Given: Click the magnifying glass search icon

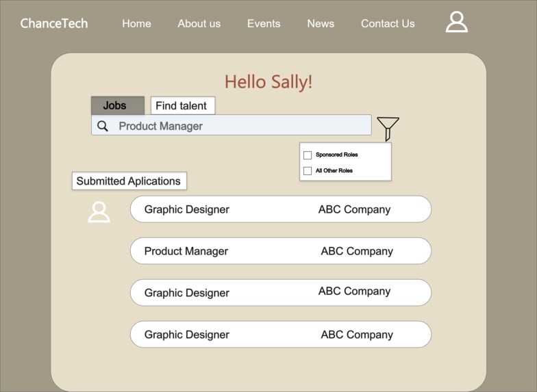Looking at the screenshot, I should coord(103,126).
